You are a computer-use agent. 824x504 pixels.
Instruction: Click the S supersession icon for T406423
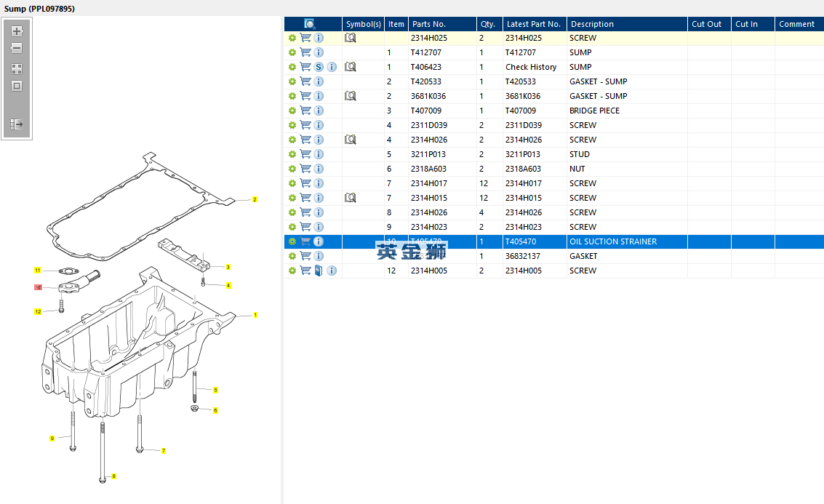coord(319,67)
